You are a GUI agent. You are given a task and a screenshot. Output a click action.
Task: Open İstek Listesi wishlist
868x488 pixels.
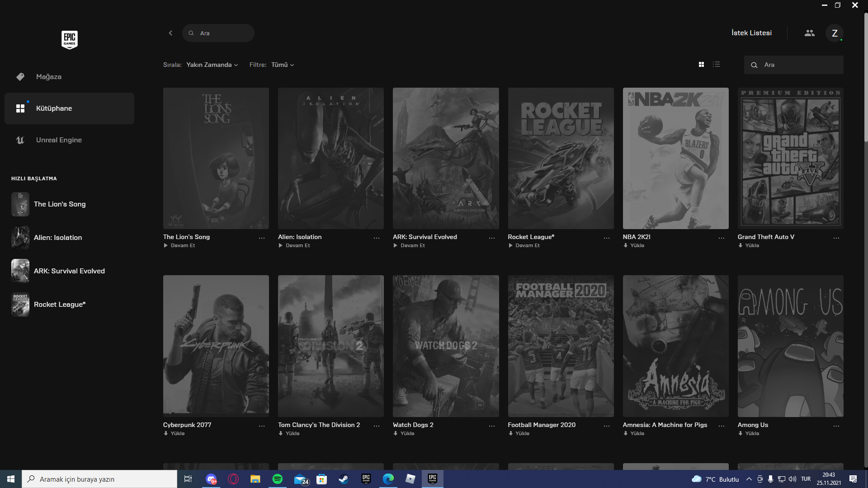pyautogui.click(x=751, y=33)
